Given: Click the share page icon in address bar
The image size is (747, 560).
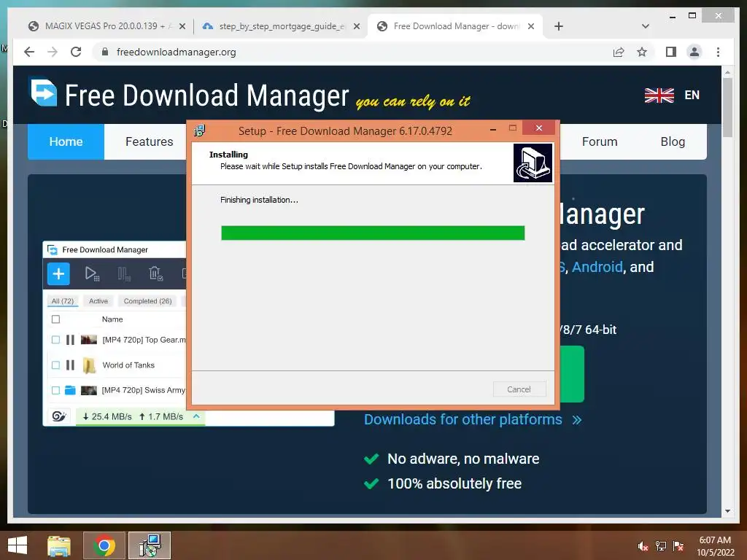Looking at the screenshot, I should click(619, 52).
